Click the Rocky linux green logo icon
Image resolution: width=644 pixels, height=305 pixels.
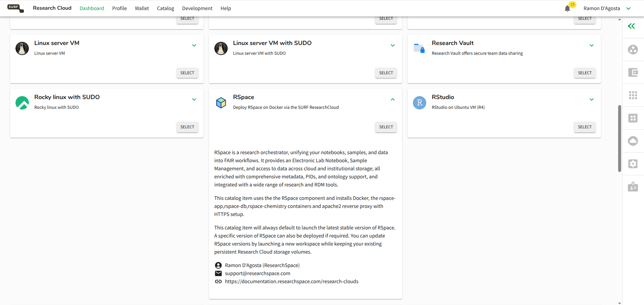pyautogui.click(x=22, y=103)
